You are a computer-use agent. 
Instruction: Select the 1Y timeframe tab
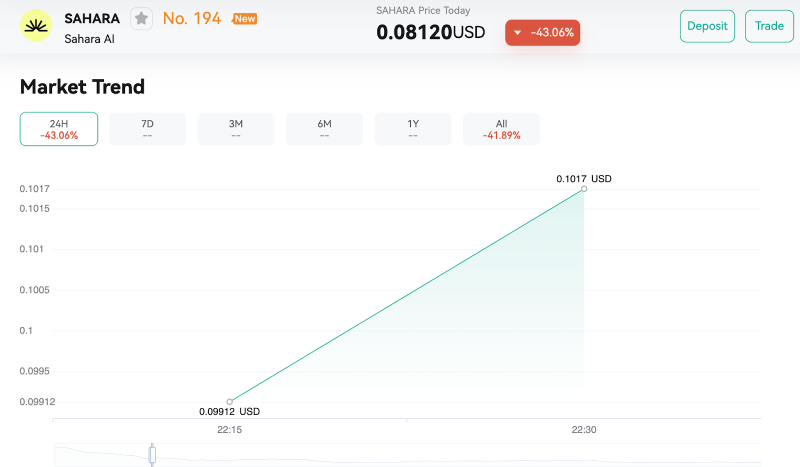pyautogui.click(x=413, y=129)
